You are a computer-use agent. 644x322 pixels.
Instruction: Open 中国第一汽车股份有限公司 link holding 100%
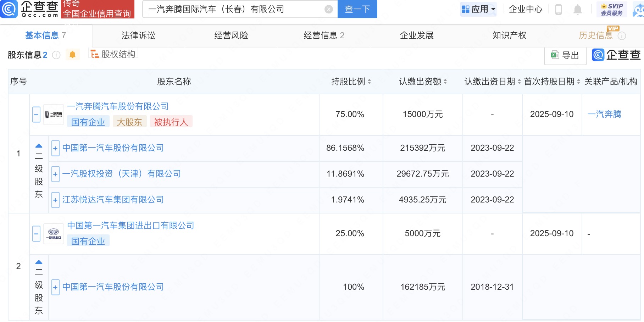coord(113,287)
